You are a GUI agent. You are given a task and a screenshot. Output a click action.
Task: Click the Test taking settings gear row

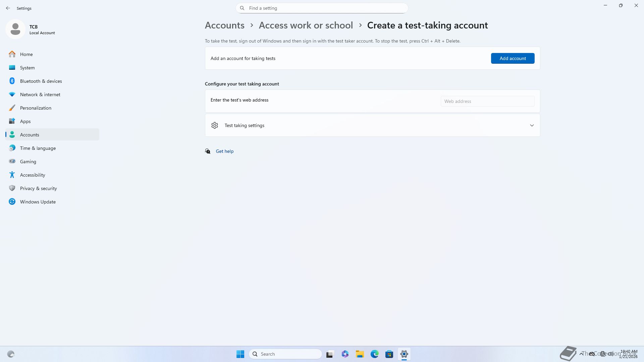coord(244,125)
